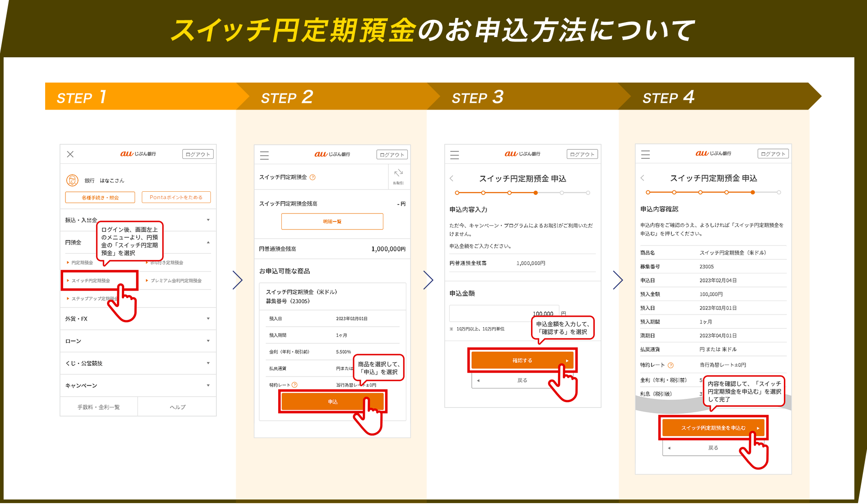The width and height of the screenshot is (867, 504).
Task: Open 手数料・金利一覧 at menu bottom
Action: [99, 407]
